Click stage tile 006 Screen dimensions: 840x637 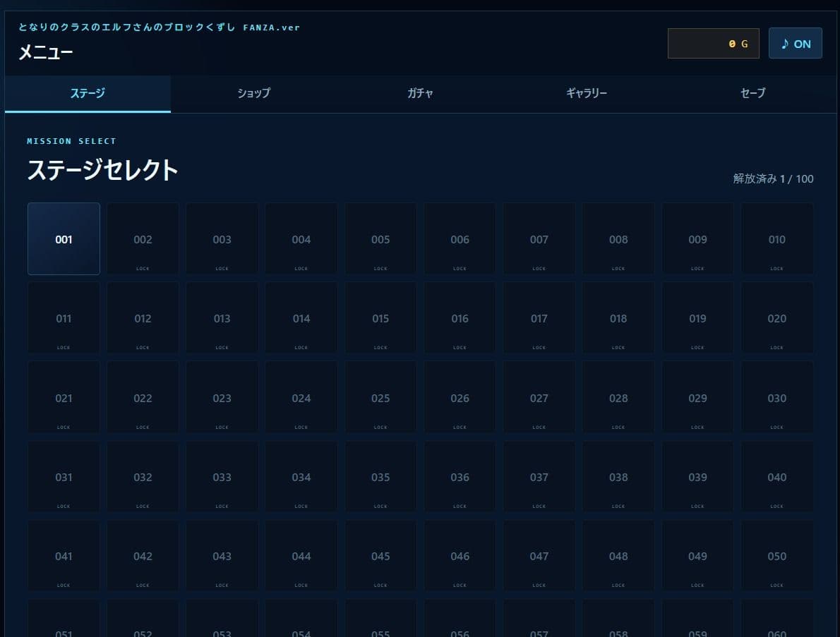click(460, 238)
